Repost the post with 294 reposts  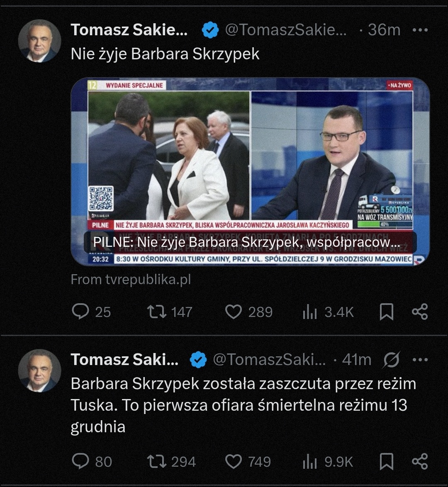coord(158,461)
